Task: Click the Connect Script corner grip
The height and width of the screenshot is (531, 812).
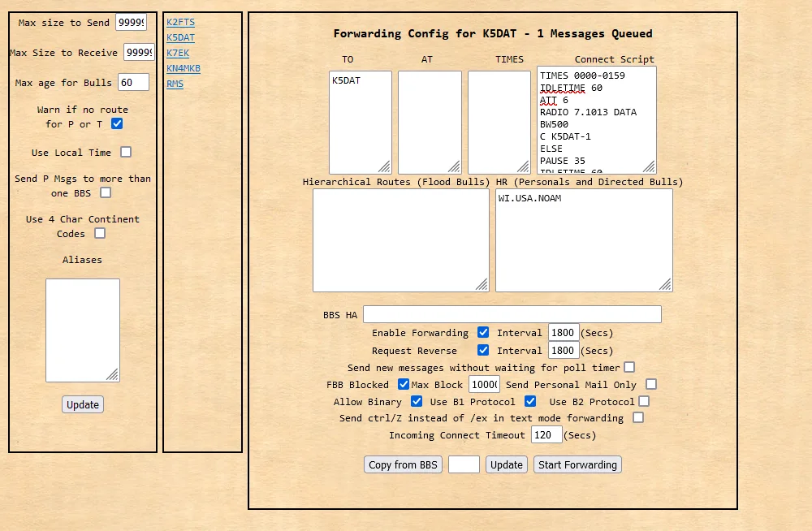Action: tap(649, 166)
